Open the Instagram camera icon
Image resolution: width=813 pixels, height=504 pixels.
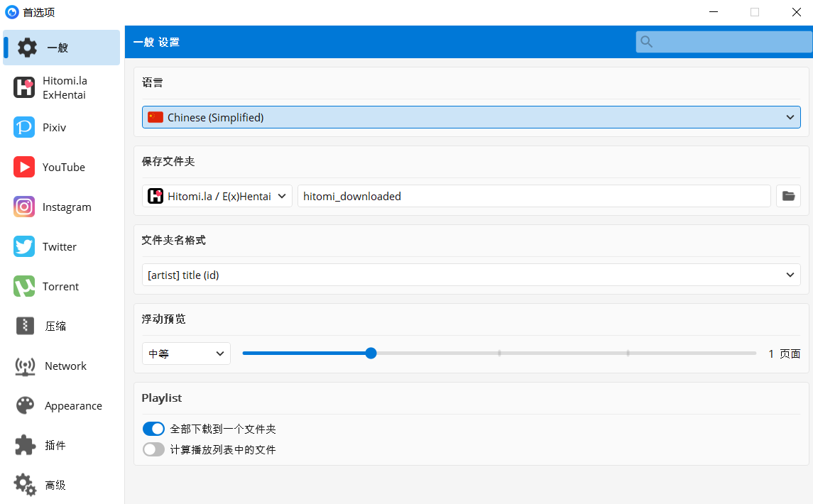click(x=24, y=207)
